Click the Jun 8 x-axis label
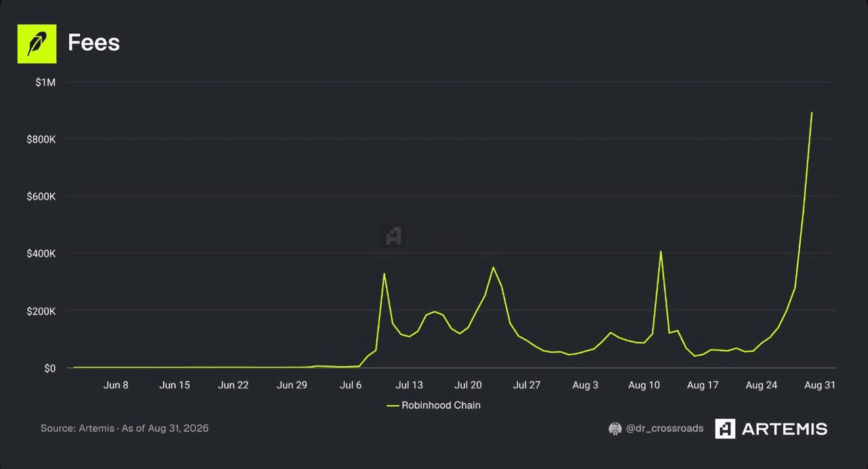Screen dimensions: 868x469 (116, 385)
